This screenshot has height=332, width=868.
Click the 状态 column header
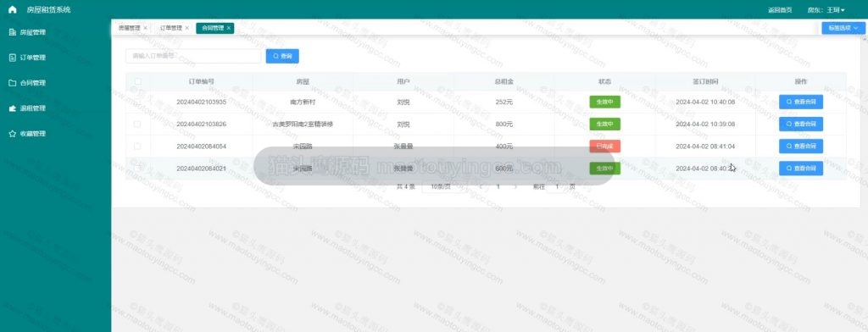click(604, 81)
